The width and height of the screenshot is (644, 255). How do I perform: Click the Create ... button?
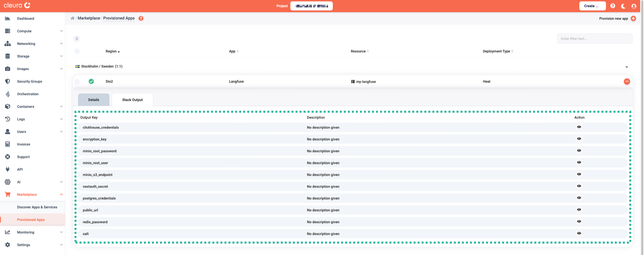[592, 6]
